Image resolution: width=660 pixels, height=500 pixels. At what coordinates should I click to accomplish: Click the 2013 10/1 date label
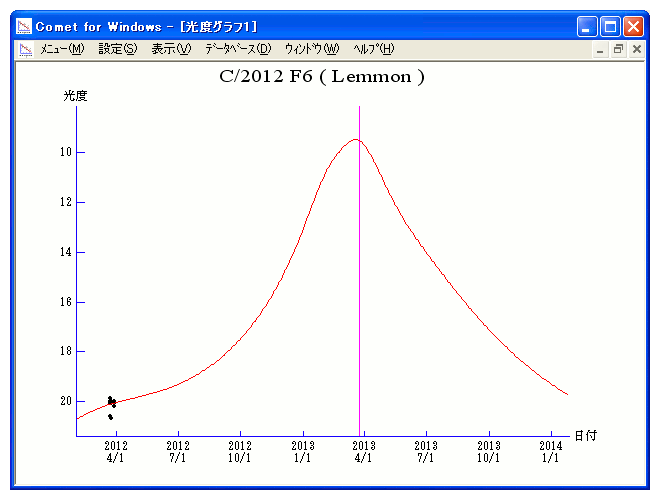pyautogui.click(x=489, y=452)
